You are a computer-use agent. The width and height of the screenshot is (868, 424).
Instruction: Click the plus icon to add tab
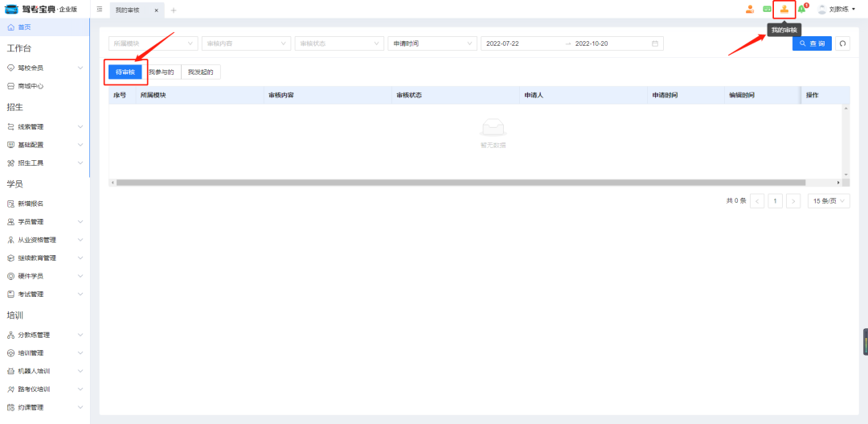[x=173, y=10]
